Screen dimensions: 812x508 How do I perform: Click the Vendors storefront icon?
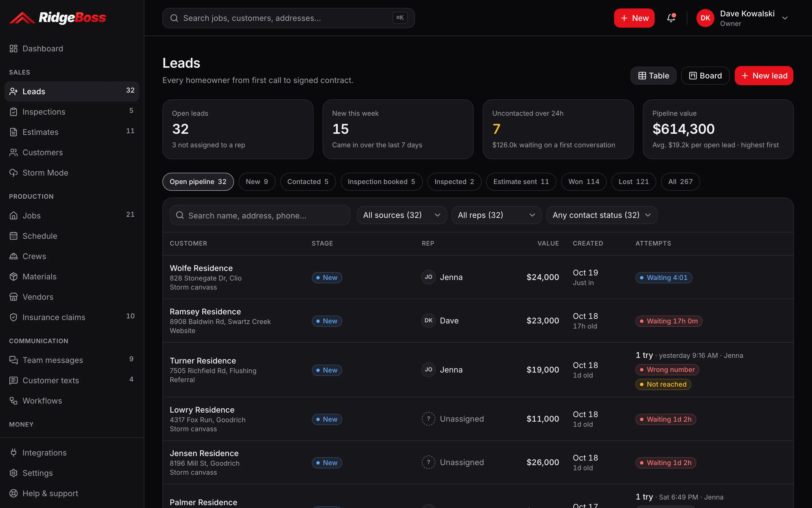[x=14, y=297]
